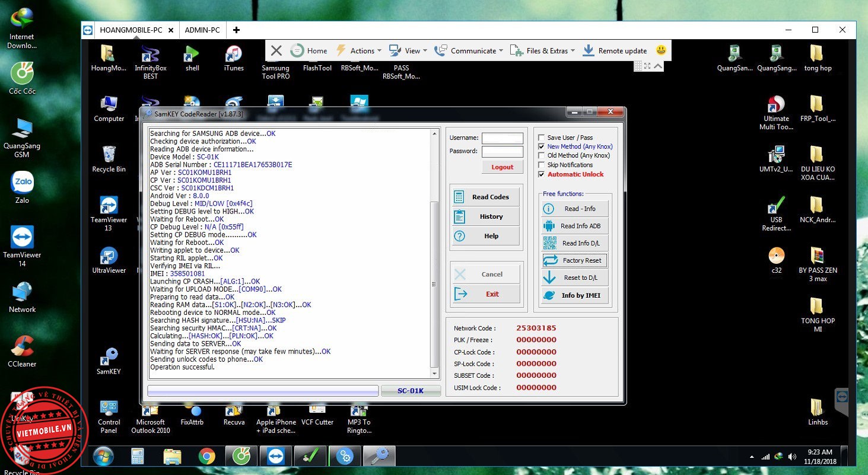The image size is (868, 475).
Task: Open the shell desktop shortcut
Action: 192,58
